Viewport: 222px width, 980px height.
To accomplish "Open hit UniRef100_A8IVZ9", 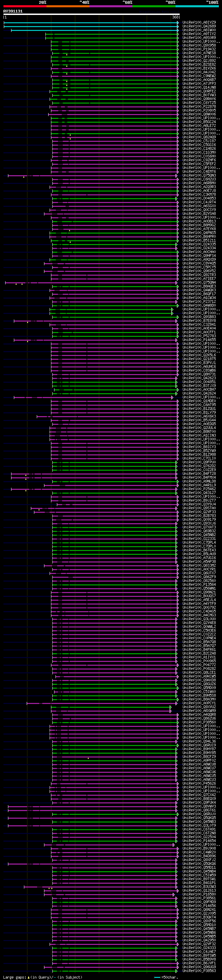I will pyautogui.click(x=199, y=23).
